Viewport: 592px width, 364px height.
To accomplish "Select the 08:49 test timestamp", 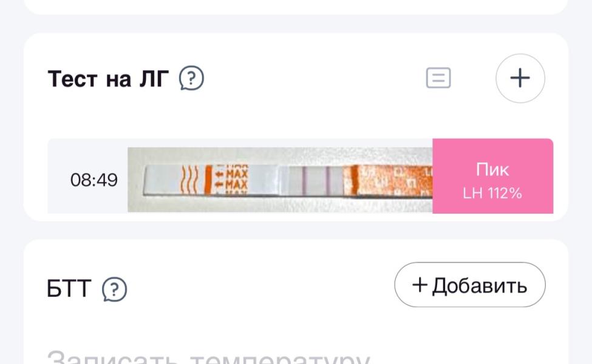I will (94, 180).
